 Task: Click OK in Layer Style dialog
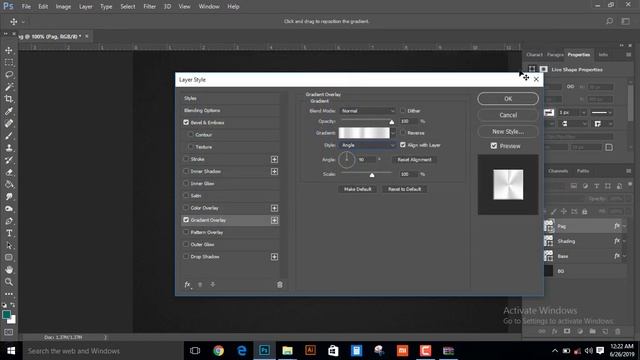pyautogui.click(x=508, y=98)
